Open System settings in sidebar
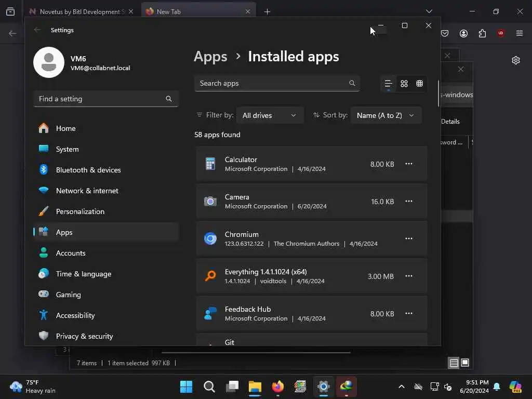This screenshot has width=532, height=399. tap(106, 149)
